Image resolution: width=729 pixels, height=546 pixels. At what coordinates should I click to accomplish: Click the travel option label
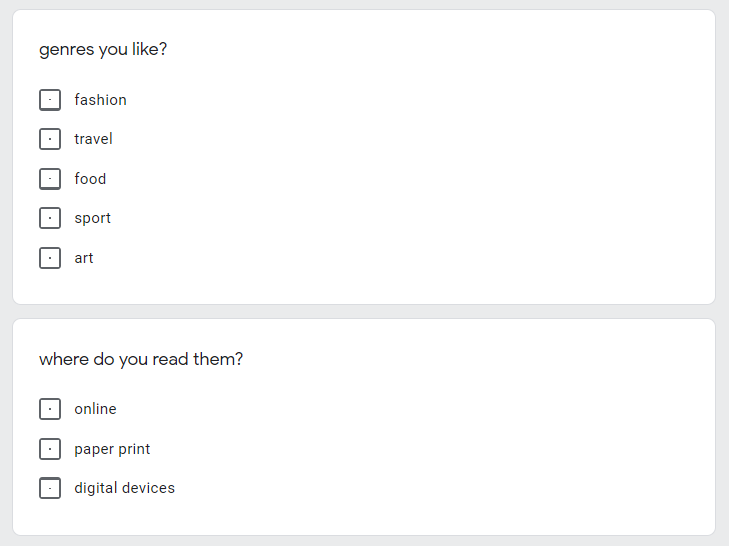93,139
